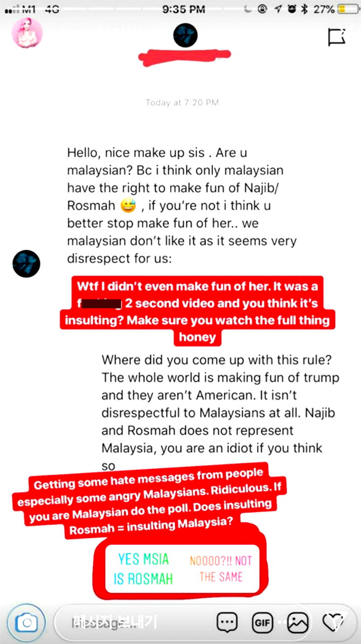
Task: Tap the "Hello, nice make up sis" message
Action: tap(182, 205)
